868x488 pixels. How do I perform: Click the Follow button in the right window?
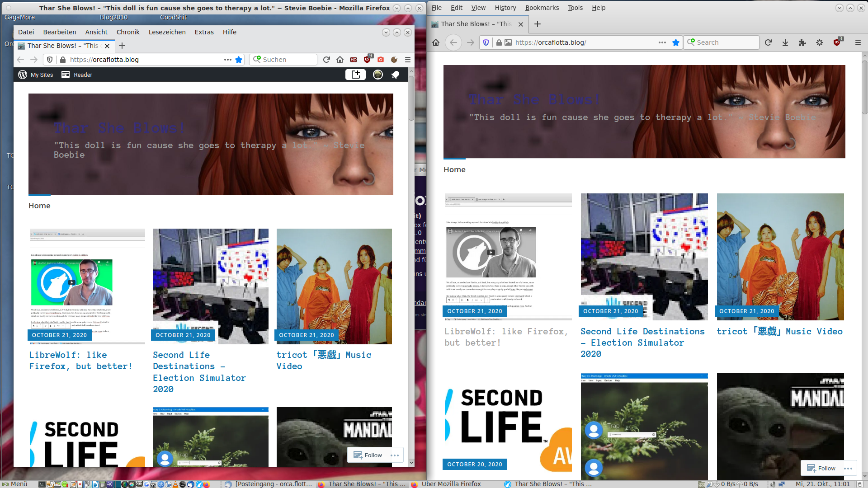[821, 468]
